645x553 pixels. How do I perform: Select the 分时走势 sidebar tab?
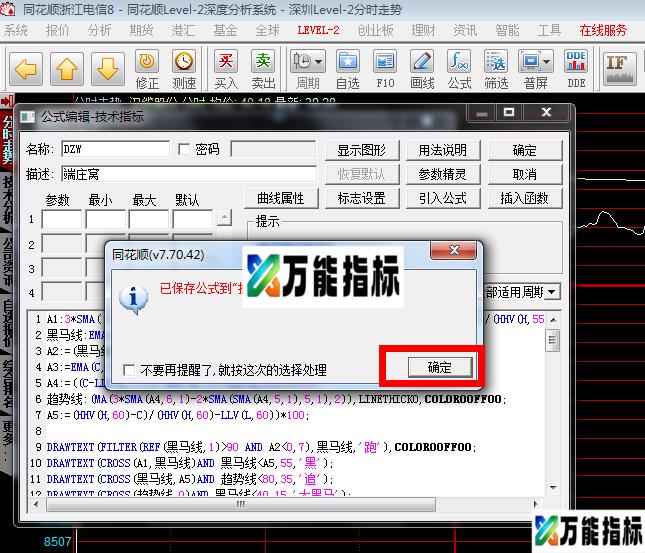(7, 140)
